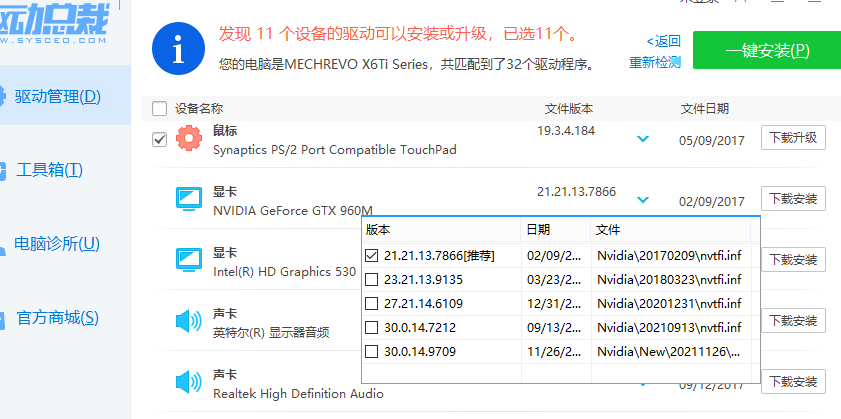Collapse the NVIDIA driver version dropdown
The height and width of the screenshot is (419, 841).
coord(643,200)
